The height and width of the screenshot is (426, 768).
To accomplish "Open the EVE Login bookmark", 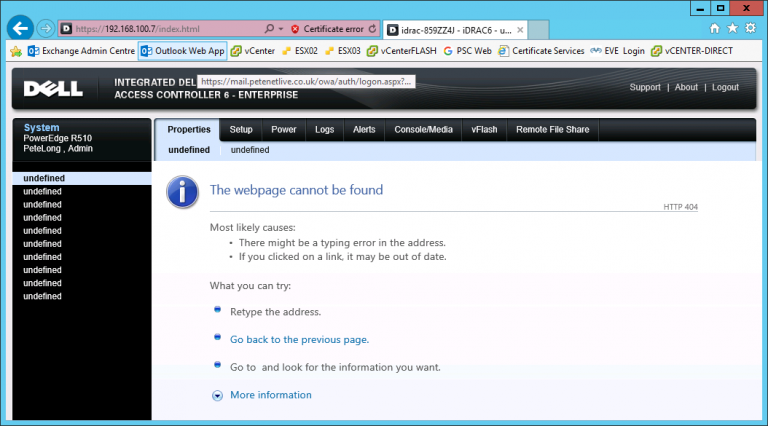I will 617,51.
